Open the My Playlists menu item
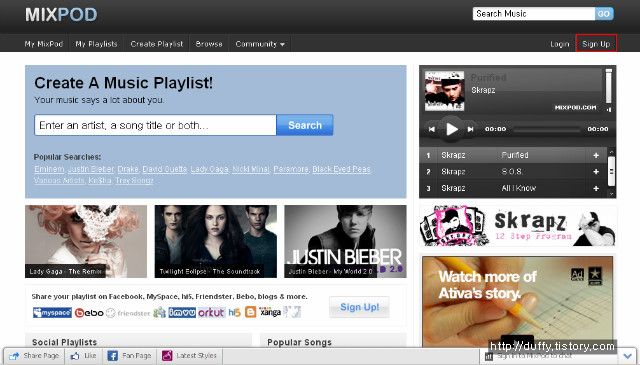640x365 pixels. click(96, 44)
